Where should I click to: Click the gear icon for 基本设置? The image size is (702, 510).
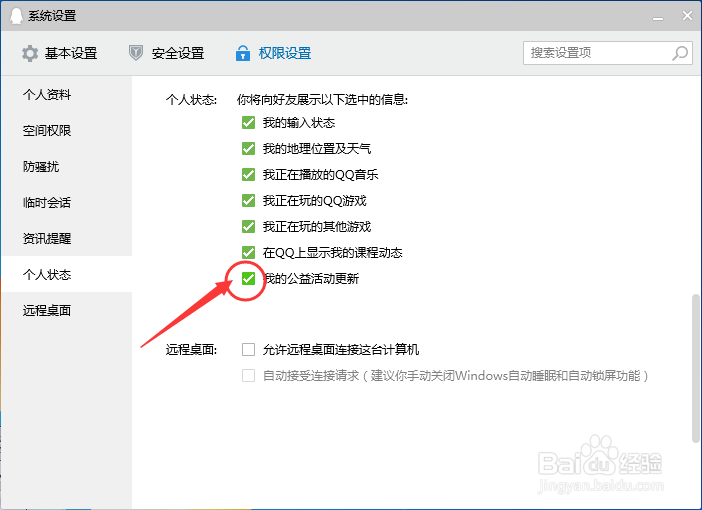[30, 53]
